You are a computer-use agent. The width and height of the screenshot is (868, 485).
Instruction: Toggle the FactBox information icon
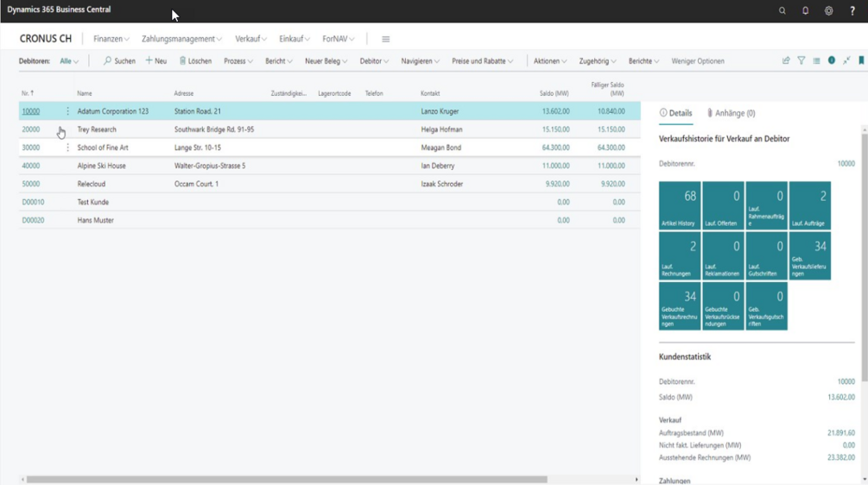[x=832, y=60]
